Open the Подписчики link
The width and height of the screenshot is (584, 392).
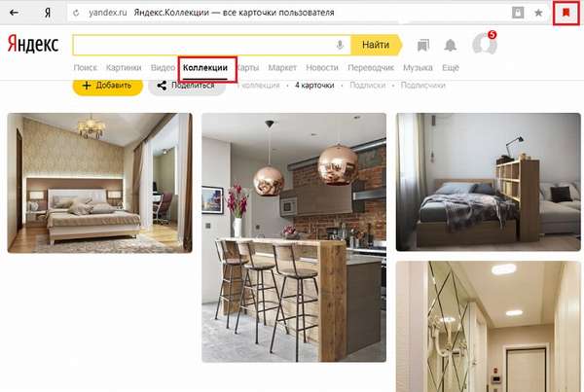(x=422, y=86)
